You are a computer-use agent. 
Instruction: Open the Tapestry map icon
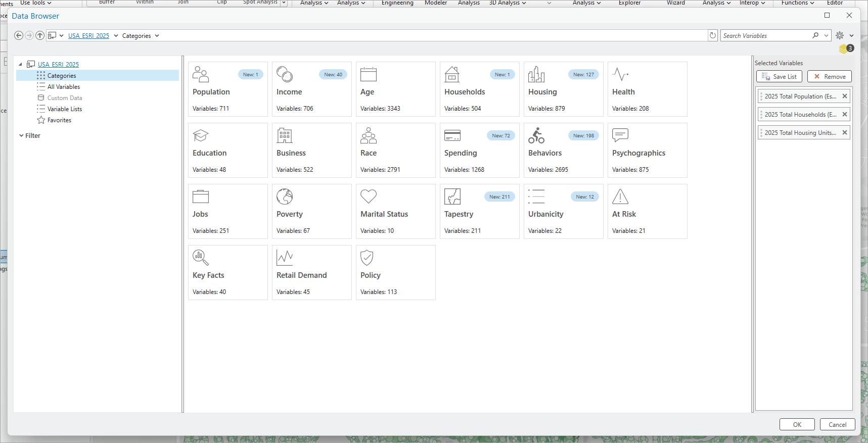(452, 196)
